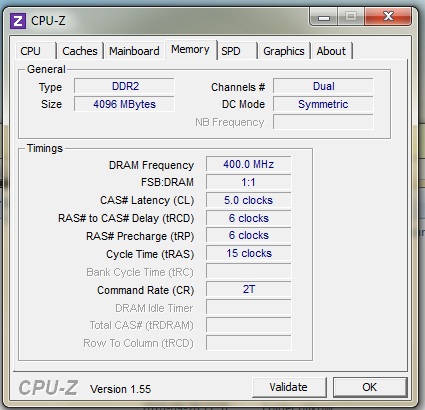Click the Channels # field showing Dual
The height and width of the screenshot is (410, 425).
[323, 86]
